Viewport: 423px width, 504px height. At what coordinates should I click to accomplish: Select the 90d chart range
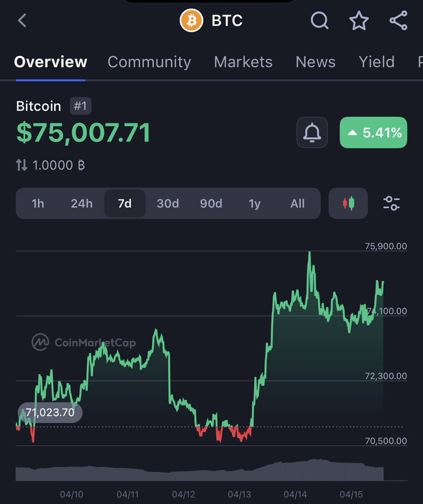tap(211, 204)
